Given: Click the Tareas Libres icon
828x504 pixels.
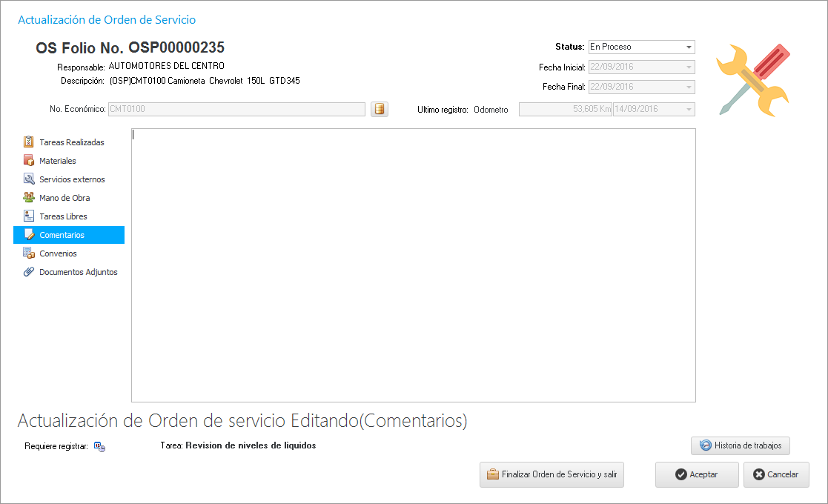Looking at the screenshot, I should (x=29, y=216).
